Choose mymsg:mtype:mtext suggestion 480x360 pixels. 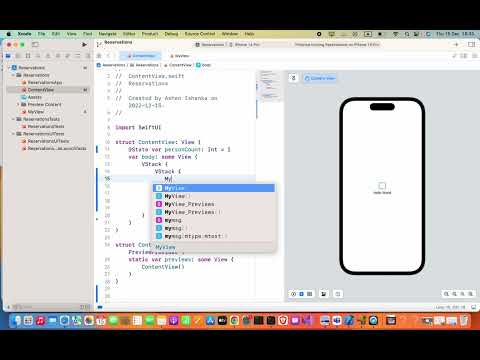pyautogui.click(x=214, y=236)
